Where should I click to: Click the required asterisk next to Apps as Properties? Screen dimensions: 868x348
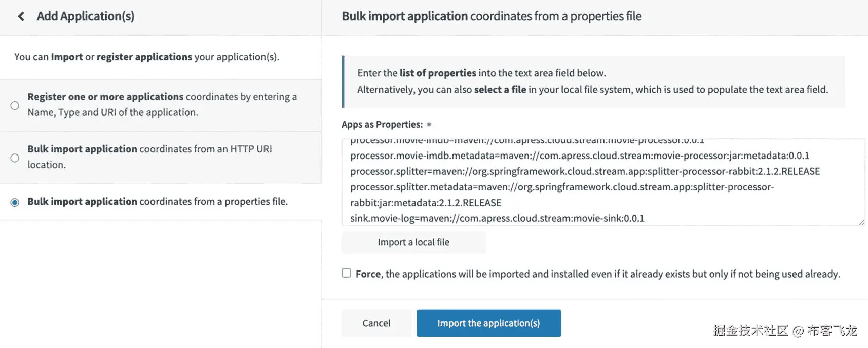coord(429,125)
